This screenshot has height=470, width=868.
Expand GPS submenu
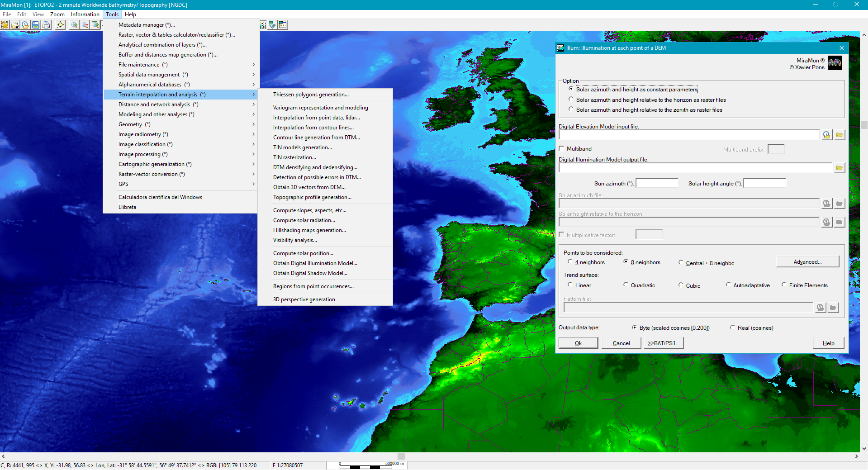click(181, 184)
